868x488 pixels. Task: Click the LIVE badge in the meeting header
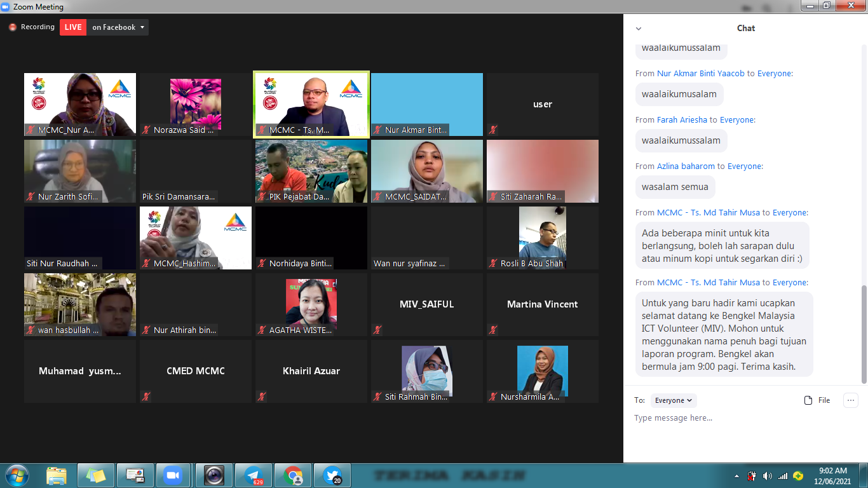coord(73,27)
